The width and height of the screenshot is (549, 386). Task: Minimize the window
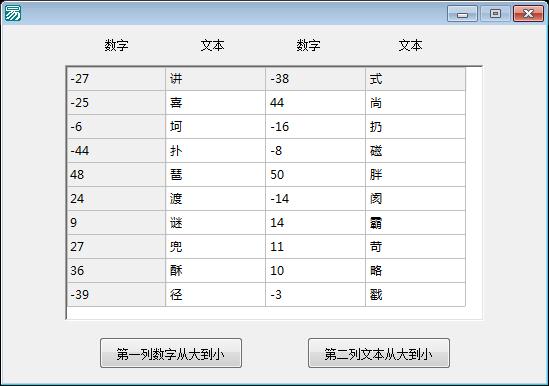[462, 14]
